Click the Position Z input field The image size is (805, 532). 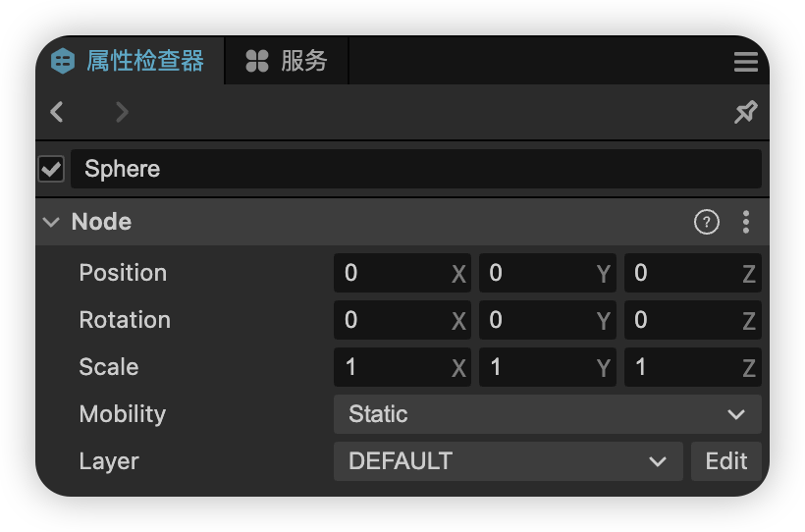681,273
